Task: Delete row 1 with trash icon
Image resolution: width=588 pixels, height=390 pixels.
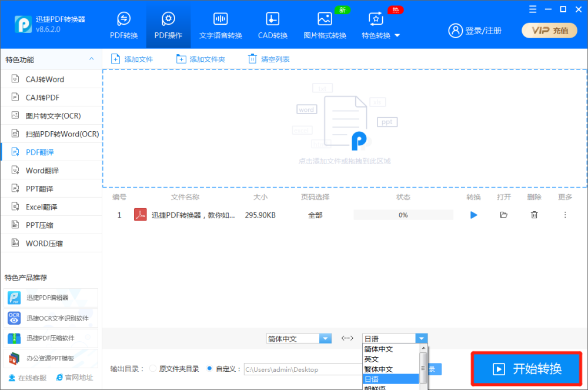Action: tap(534, 215)
